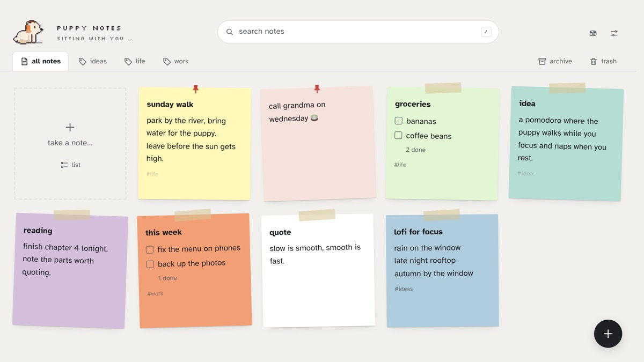Open the archive view

[x=555, y=61]
